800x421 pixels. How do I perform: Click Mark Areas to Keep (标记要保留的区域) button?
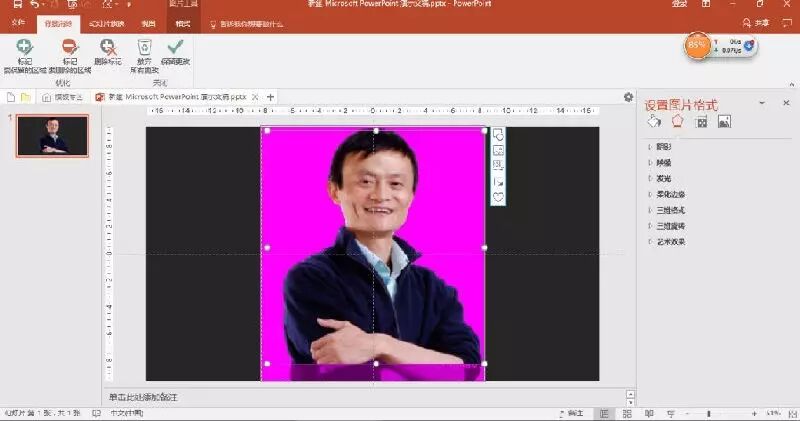[x=24, y=55]
